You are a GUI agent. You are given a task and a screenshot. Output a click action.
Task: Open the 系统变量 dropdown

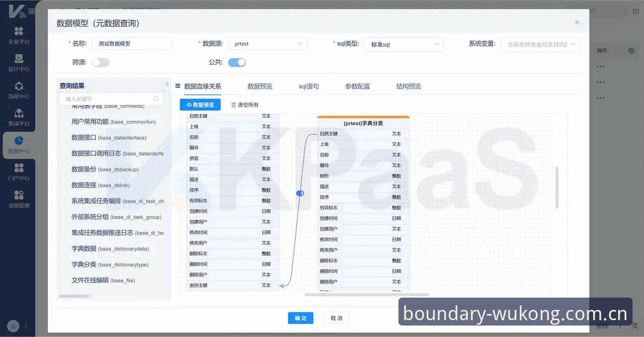540,44
